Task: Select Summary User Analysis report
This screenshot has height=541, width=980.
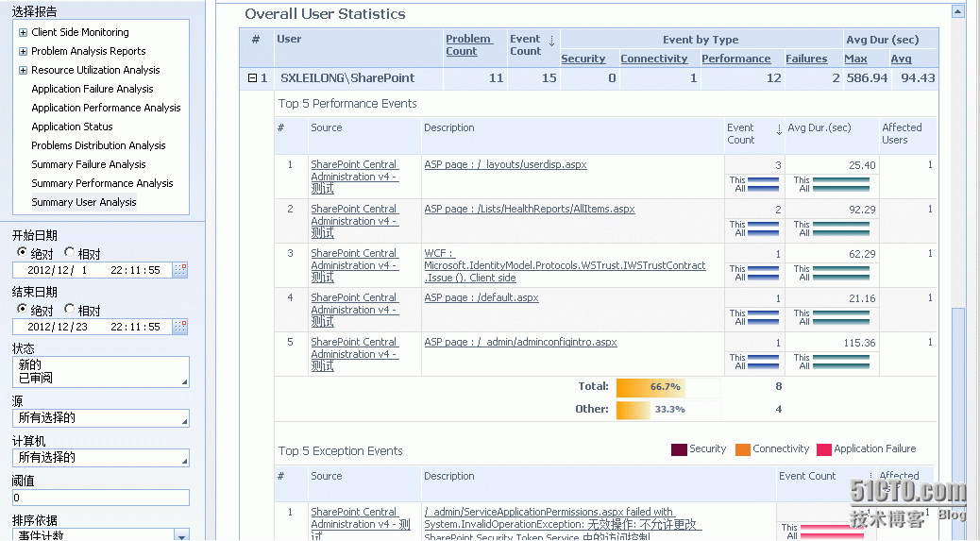Action: coord(84,202)
